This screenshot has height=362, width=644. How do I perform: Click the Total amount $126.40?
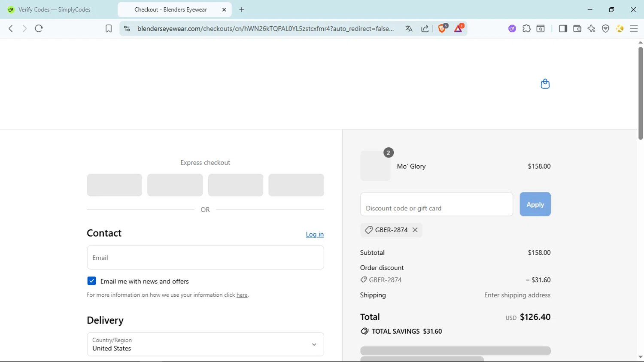tap(535, 317)
